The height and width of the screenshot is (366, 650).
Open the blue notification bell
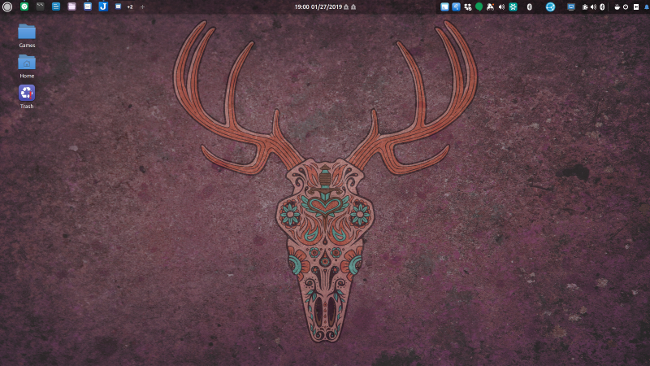[x=647, y=7]
